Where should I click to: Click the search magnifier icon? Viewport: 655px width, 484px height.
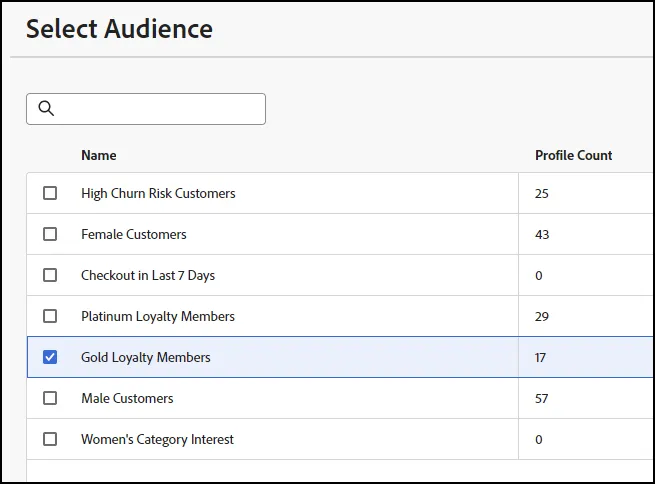46,109
